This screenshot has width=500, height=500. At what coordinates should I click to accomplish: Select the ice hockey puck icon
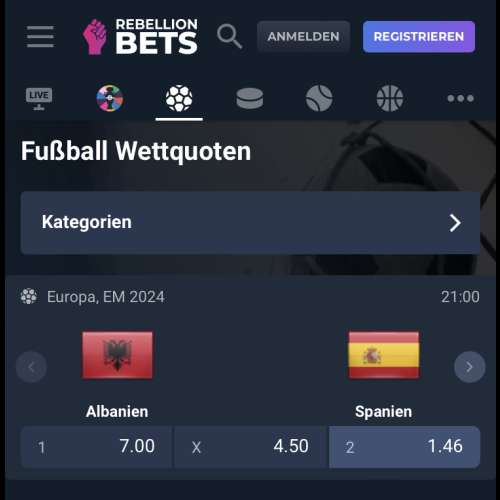(250, 98)
